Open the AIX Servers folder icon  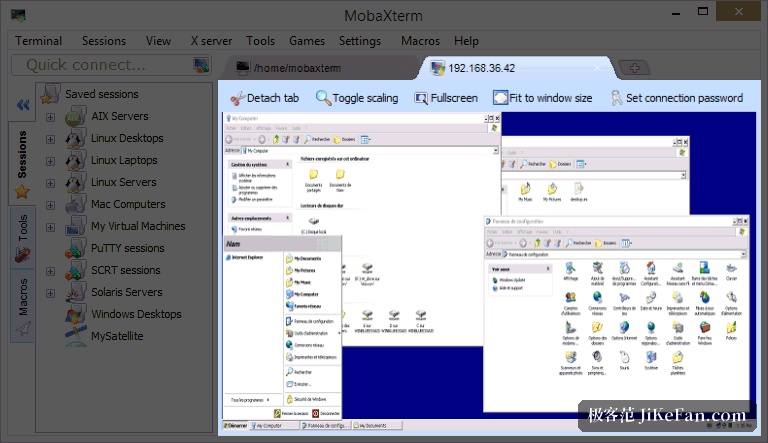(75, 117)
